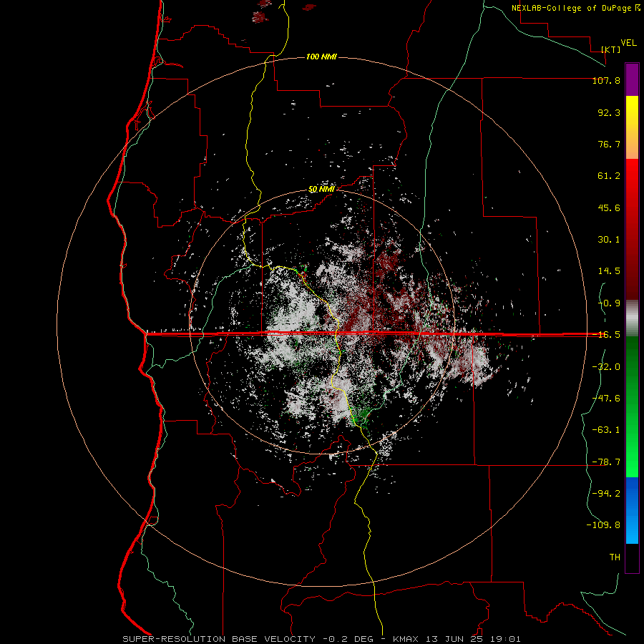Click the 92.3 velocity scale value
This screenshot has height=644, width=644.
609,112
